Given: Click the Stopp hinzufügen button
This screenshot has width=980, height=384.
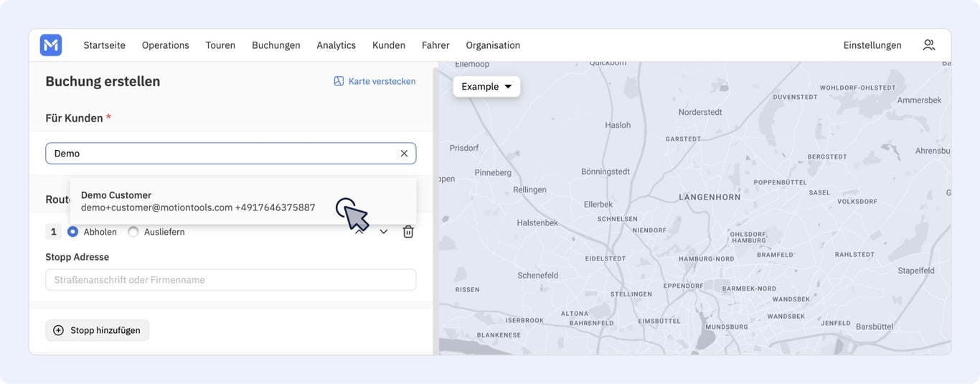Looking at the screenshot, I should click(x=98, y=330).
